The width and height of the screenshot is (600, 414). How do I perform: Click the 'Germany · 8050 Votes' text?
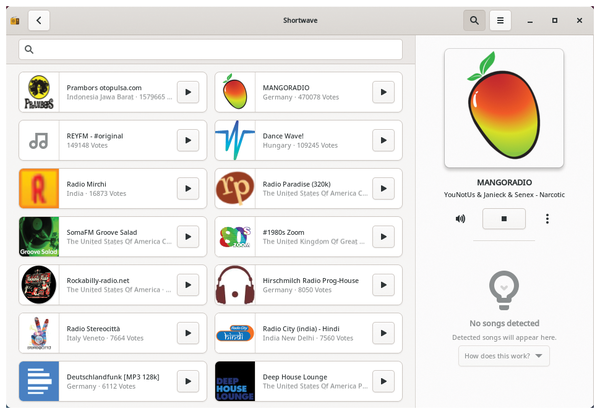pos(297,290)
